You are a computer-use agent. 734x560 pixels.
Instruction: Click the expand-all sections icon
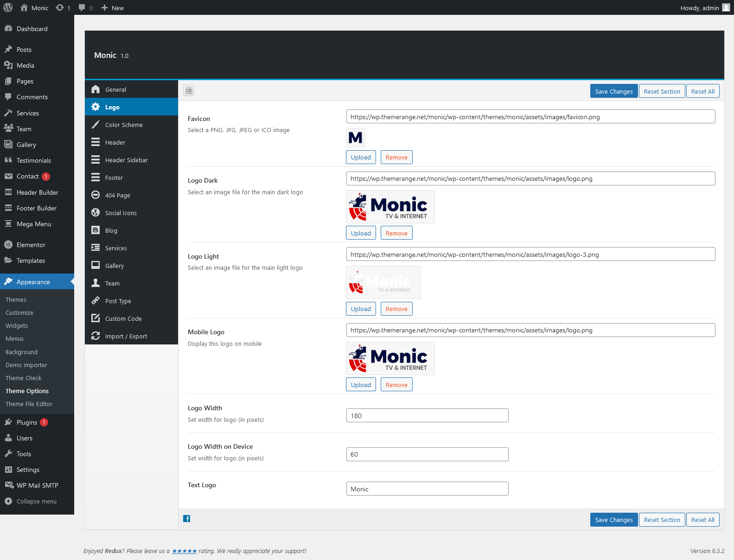(189, 90)
